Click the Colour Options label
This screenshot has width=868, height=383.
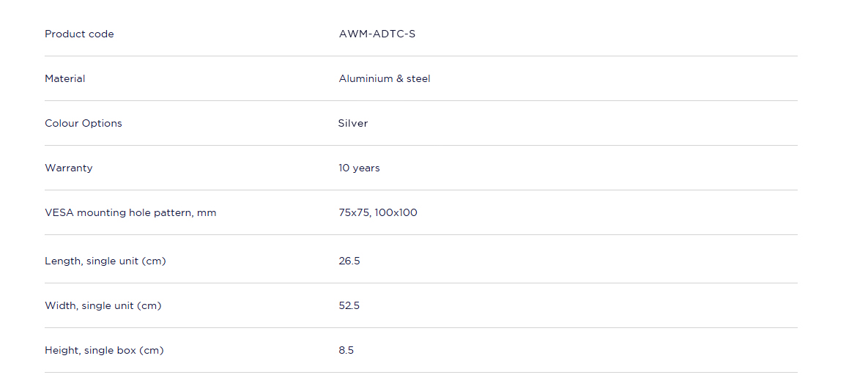[x=83, y=124]
